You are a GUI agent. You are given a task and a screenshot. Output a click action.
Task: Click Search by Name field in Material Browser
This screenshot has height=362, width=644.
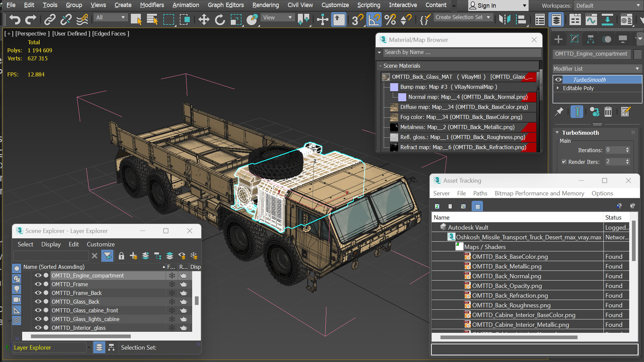[462, 52]
